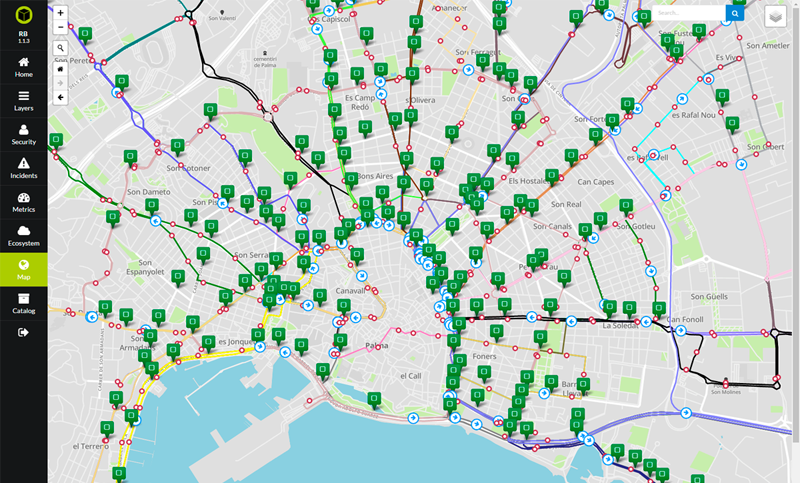Viewport: 800px width, 483px height.
Task: Click the Son Ferragut map label
Action: (x=478, y=53)
